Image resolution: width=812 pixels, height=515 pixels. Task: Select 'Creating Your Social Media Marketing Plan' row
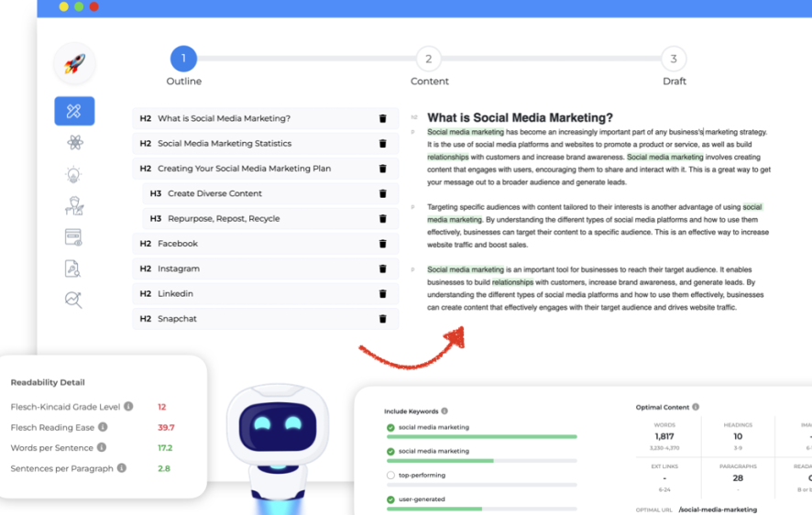click(x=265, y=169)
